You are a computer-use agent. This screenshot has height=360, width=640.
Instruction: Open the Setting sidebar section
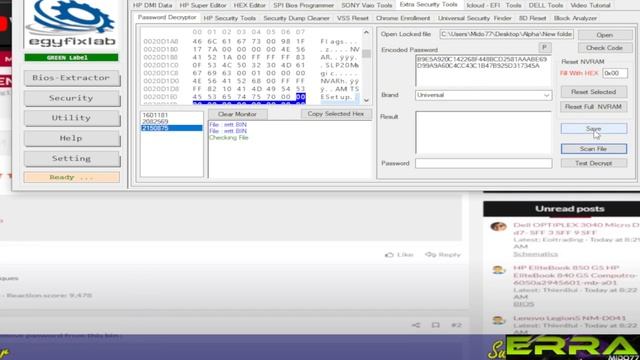tap(71, 158)
